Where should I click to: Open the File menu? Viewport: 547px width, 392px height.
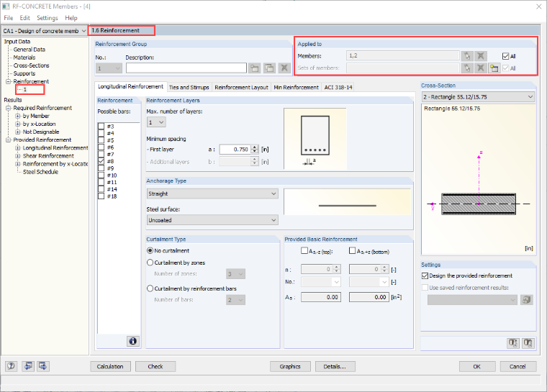pyautogui.click(x=9, y=18)
